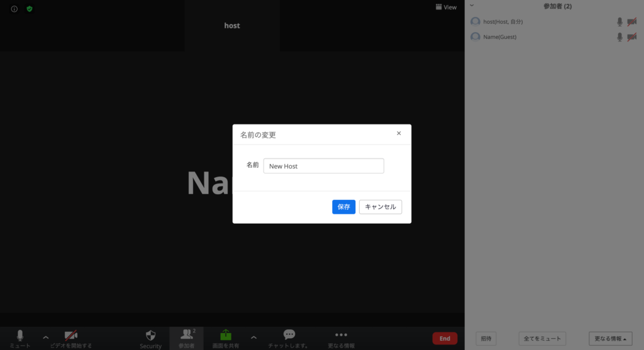
Task: Open 更なる情報 dropdown in participants panel
Action: click(x=610, y=339)
